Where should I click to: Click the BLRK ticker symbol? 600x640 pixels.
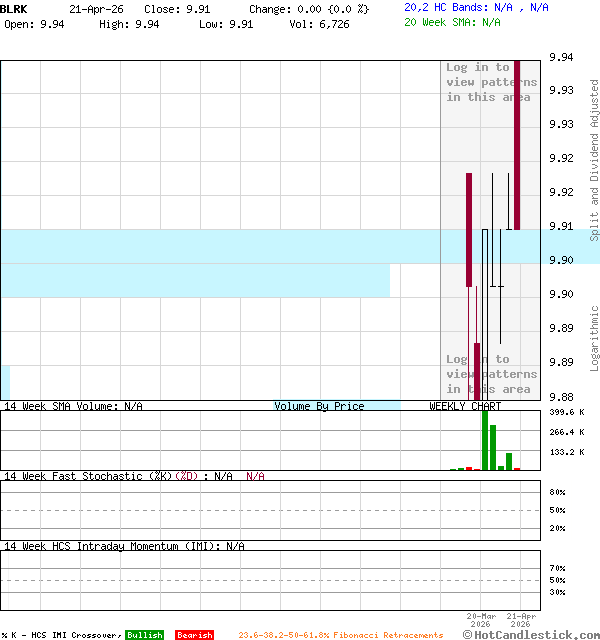[15, 8]
